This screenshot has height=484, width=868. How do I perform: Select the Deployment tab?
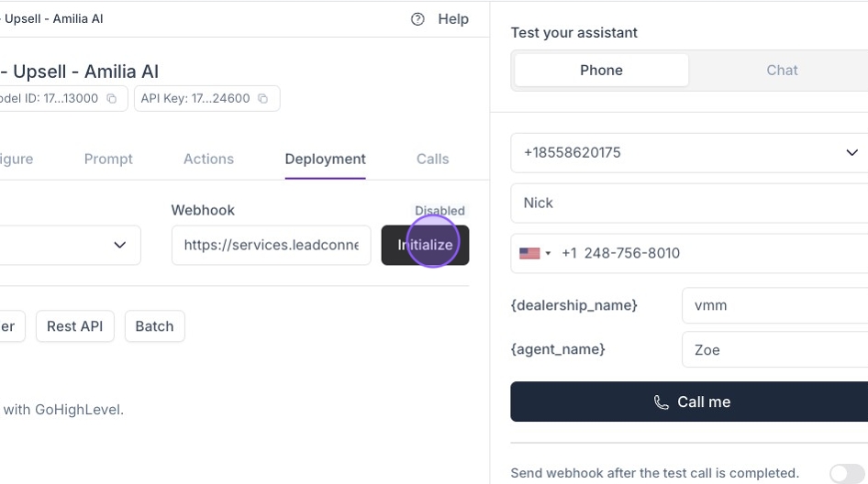click(x=325, y=159)
